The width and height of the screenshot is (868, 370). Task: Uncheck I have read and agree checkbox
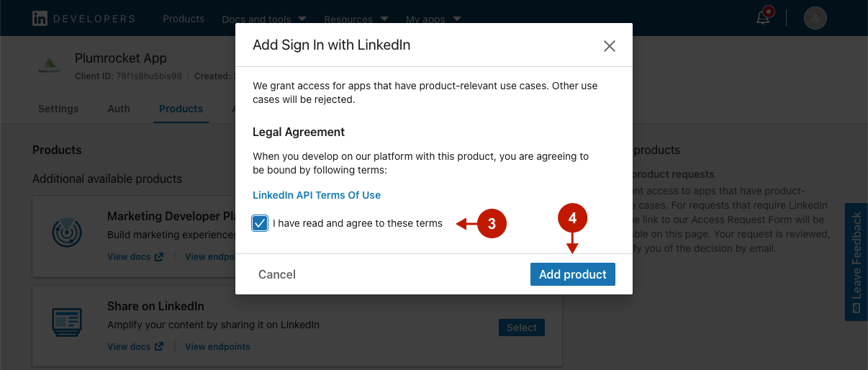click(260, 223)
